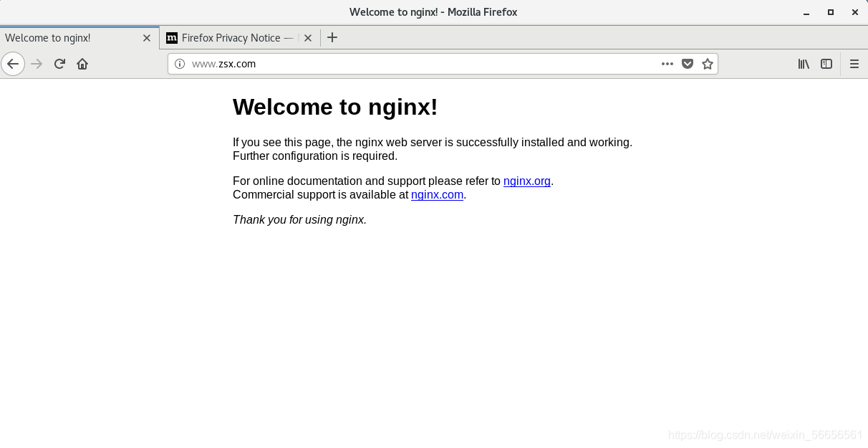Open the page actions menu (three dots)

click(667, 64)
